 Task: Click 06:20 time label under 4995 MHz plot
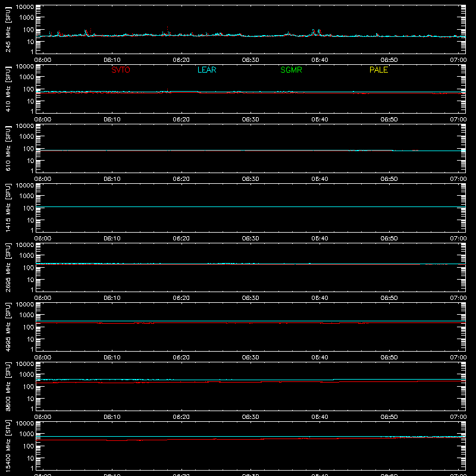(x=181, y=358)
